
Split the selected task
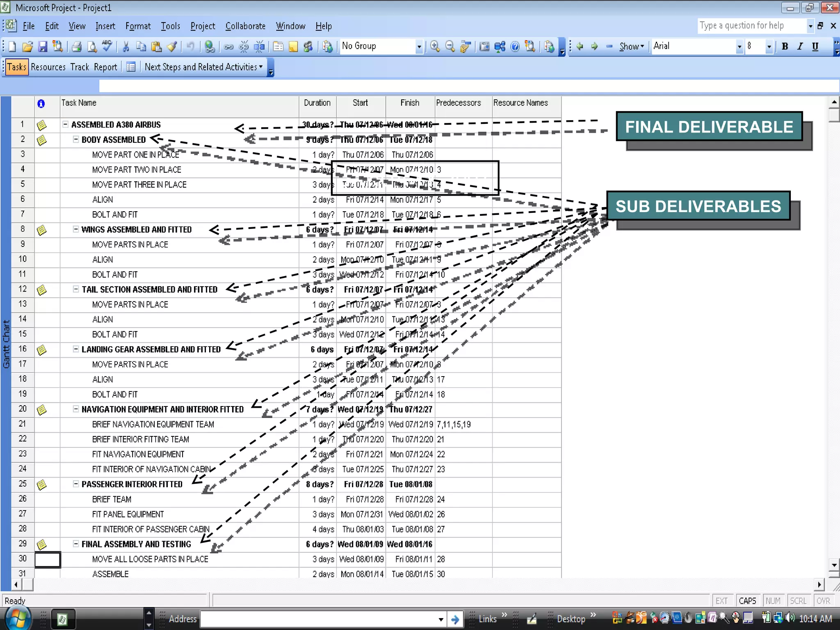[259, 47]
